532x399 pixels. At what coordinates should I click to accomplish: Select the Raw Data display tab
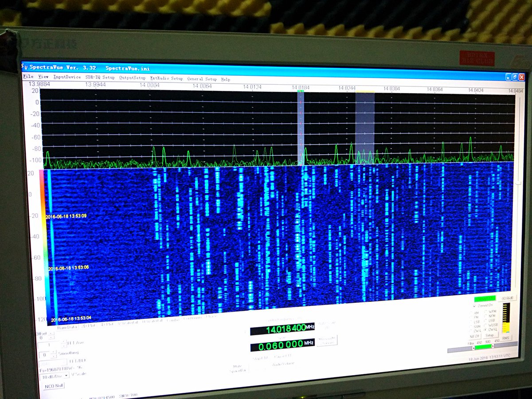coord(67,328)
